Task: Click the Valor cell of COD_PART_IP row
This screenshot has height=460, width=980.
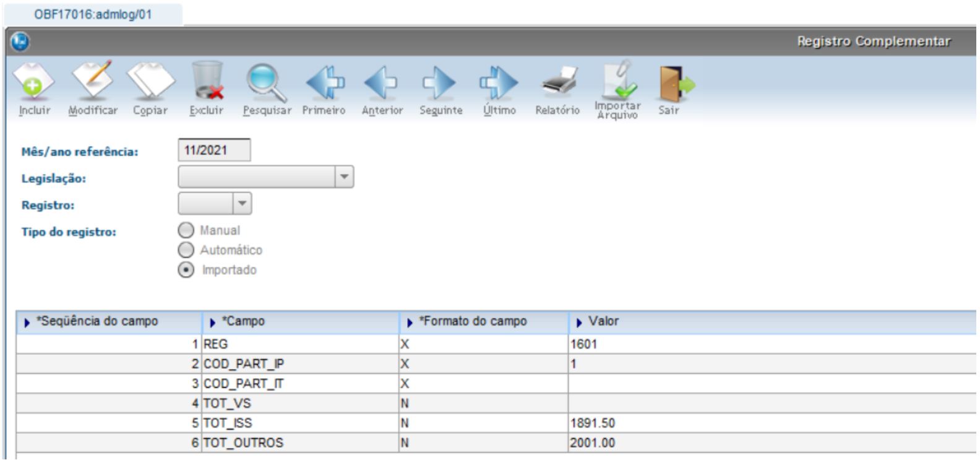Action: [773, 364]
